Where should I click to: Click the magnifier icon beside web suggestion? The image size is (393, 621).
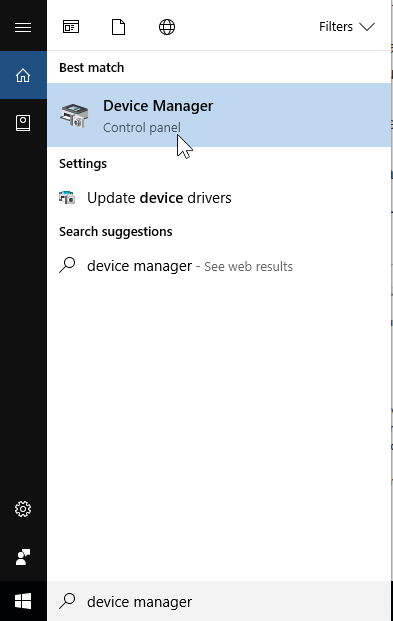67,265
